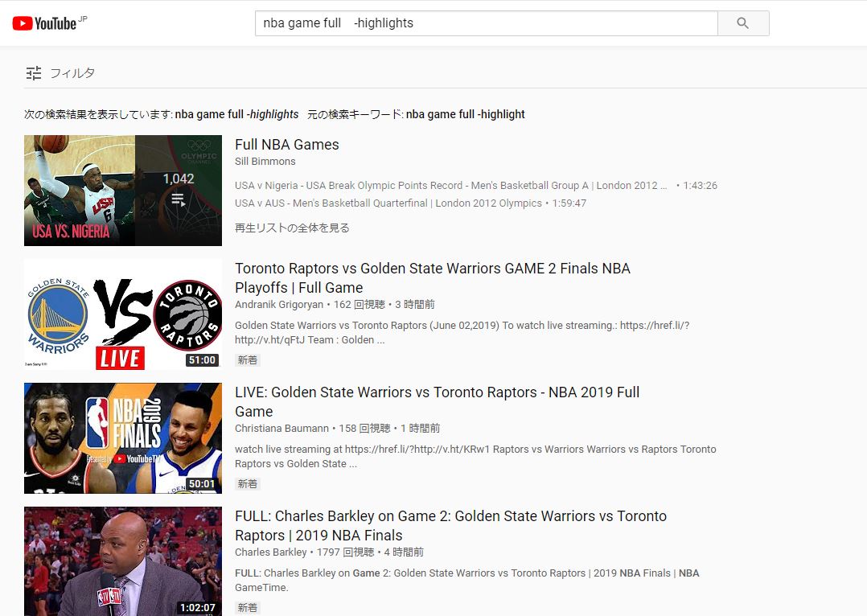Click corrected query nba game full -highlights
The image size is (867, 616).
pos(236,114)
